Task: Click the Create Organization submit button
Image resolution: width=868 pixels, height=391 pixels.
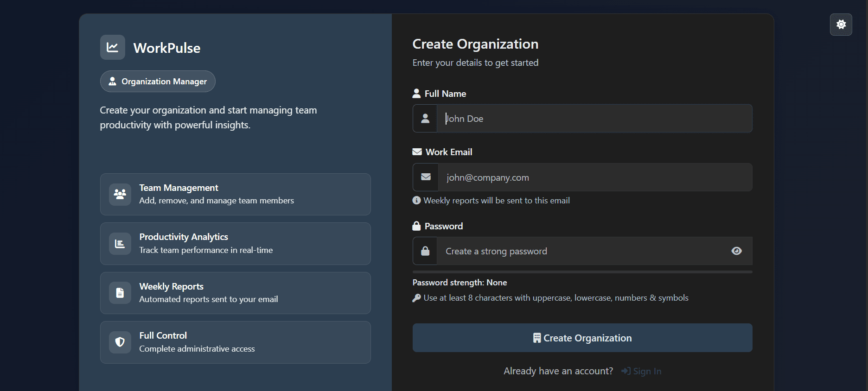Action: tap(582, 338)
